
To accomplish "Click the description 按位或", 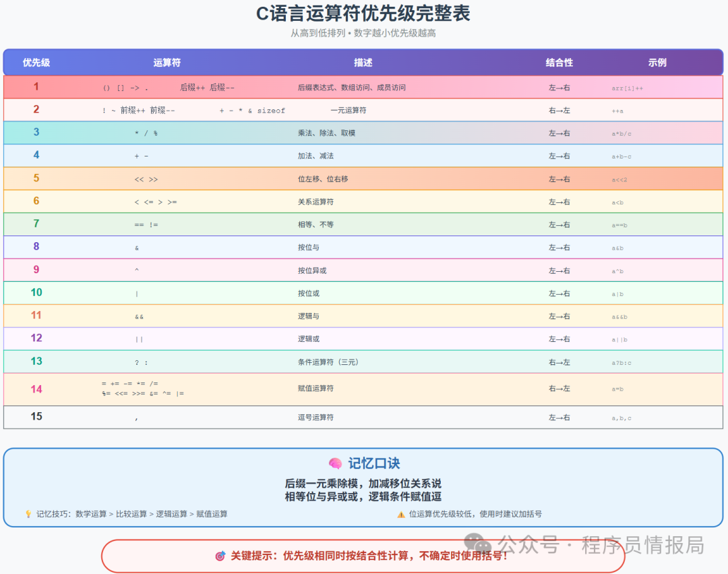I will tap(308, 293).
